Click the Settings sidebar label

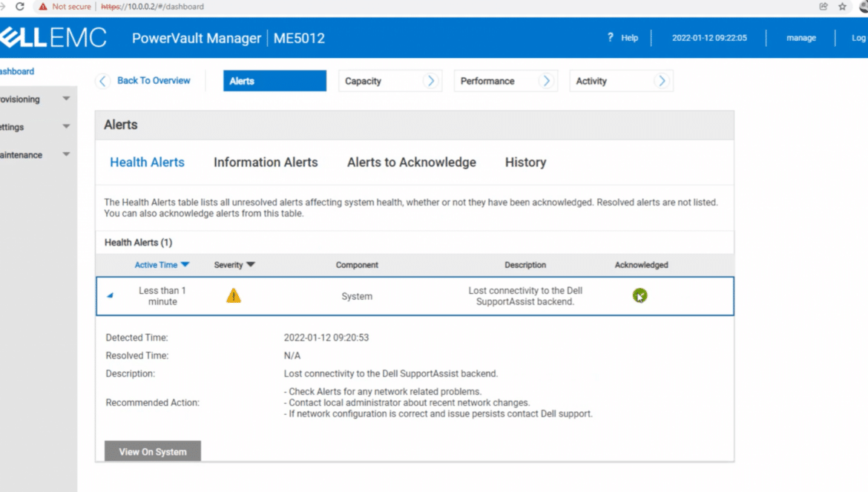click(12, 127)
